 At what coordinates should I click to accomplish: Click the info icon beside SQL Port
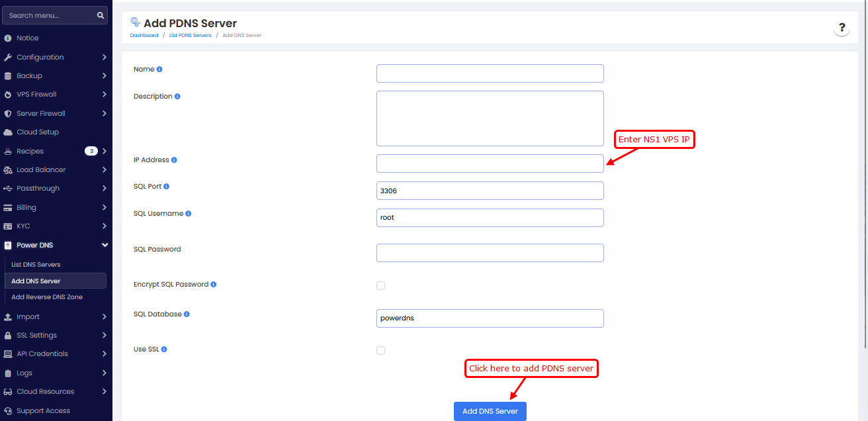[x=166, y=187]
